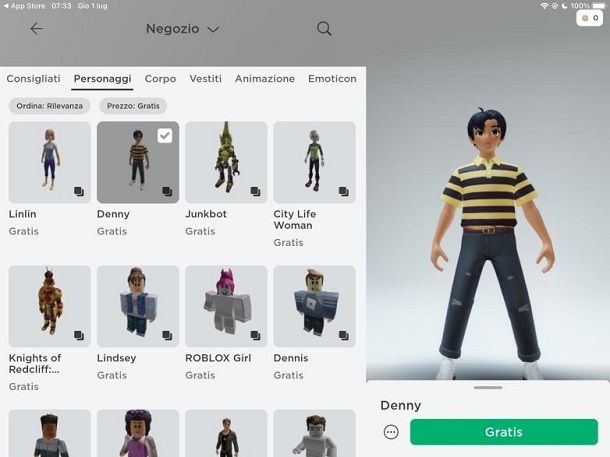Switch to the Consigliati tab
The width and height of the screenshot is (610, 457).
tap(33, 79)
